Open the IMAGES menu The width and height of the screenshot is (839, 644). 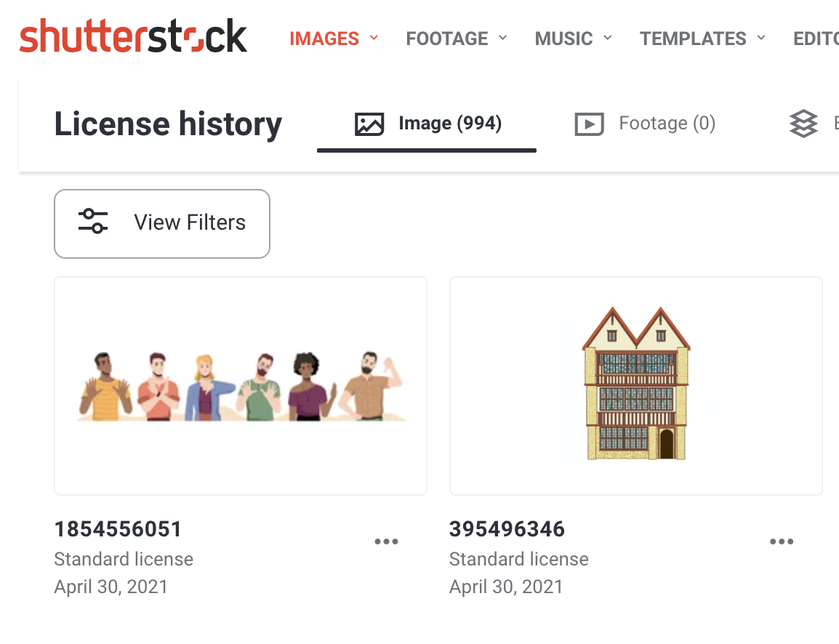tap(324, 39)
